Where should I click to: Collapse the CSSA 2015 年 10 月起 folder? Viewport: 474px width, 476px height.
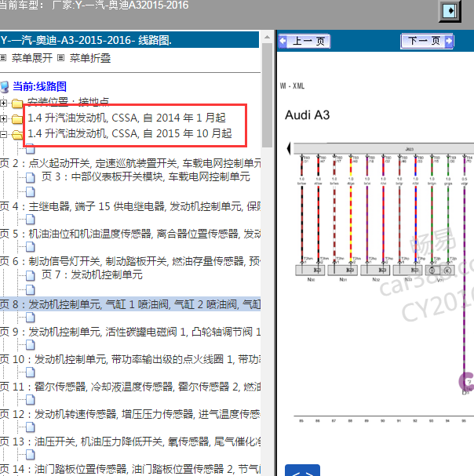click(x=3, y=134)
